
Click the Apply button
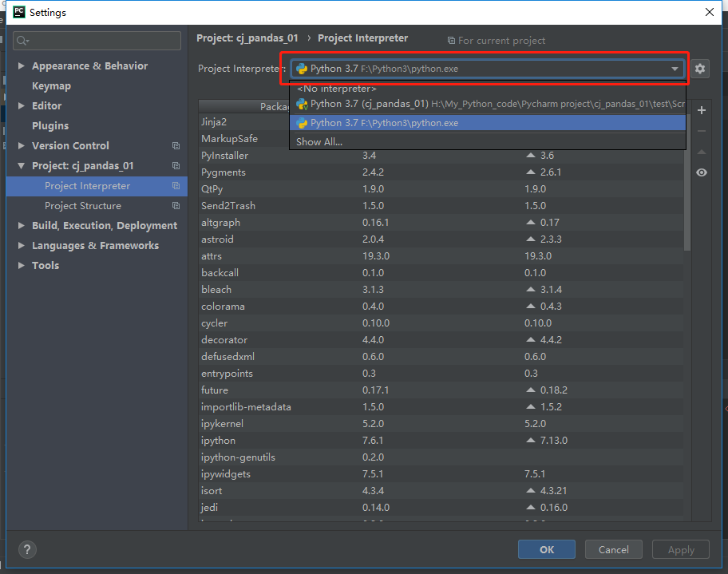[x=680, y=549]
